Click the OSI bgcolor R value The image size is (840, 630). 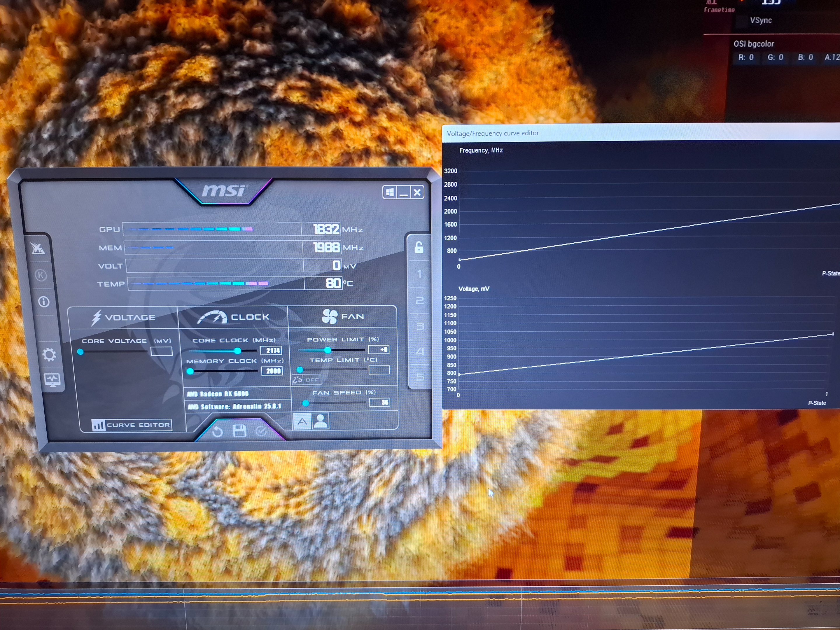746,58
